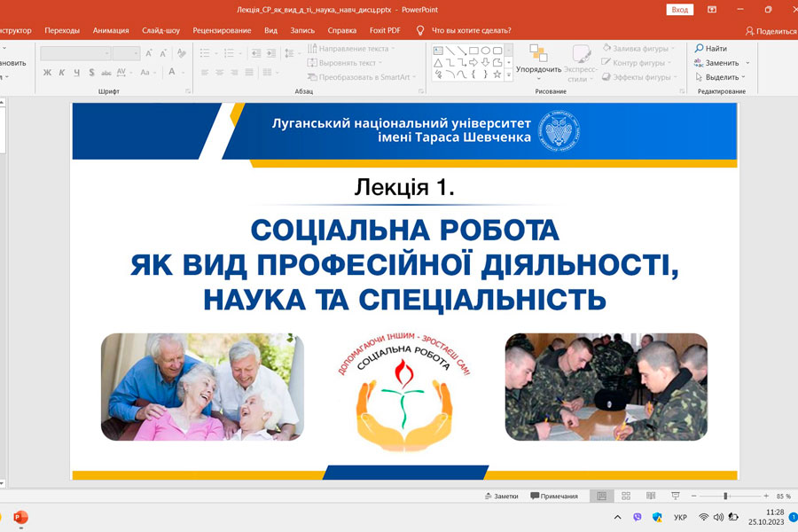
Task: Toggle bold Ж formatting
Action: tap(47, 73)
